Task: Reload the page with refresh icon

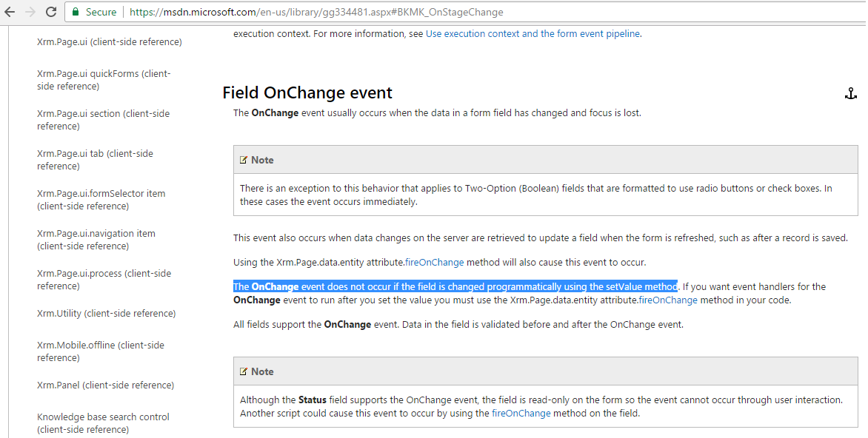Action: [x=51, y=13]
